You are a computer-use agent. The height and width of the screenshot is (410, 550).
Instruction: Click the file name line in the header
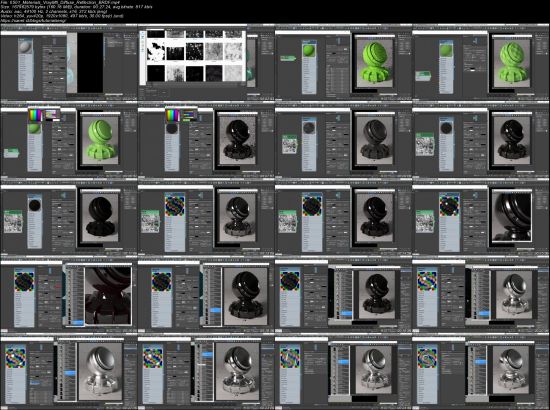(x=61, y=2)
